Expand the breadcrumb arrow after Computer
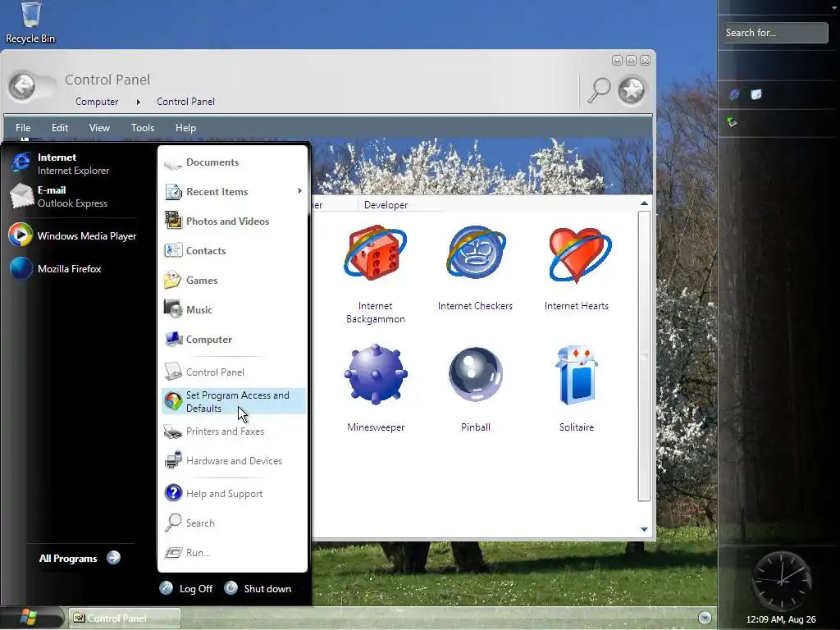 [138, 102]
